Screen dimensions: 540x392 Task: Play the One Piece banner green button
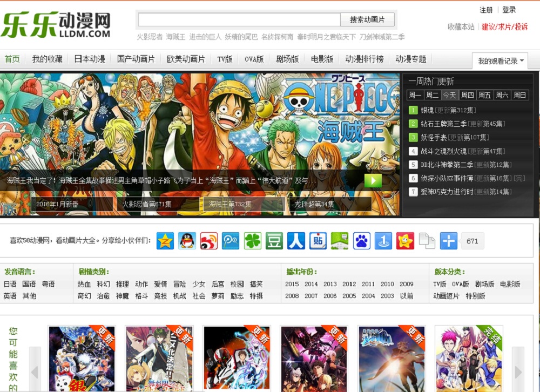[373, 180]
